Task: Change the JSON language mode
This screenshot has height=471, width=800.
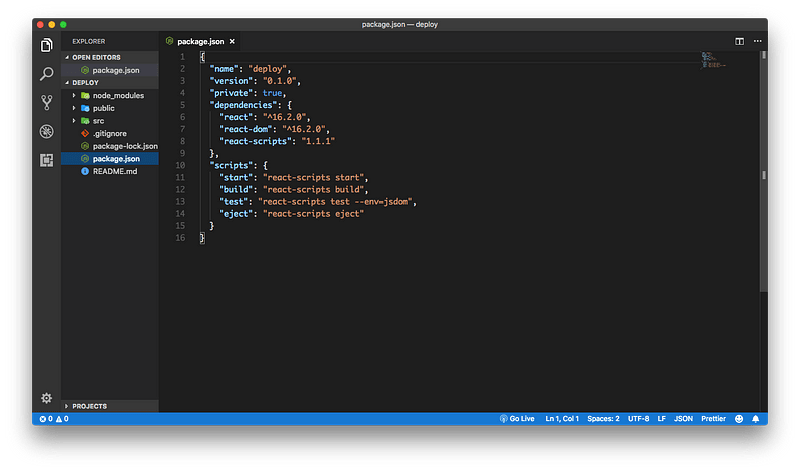Action: [x=683, y=418]
